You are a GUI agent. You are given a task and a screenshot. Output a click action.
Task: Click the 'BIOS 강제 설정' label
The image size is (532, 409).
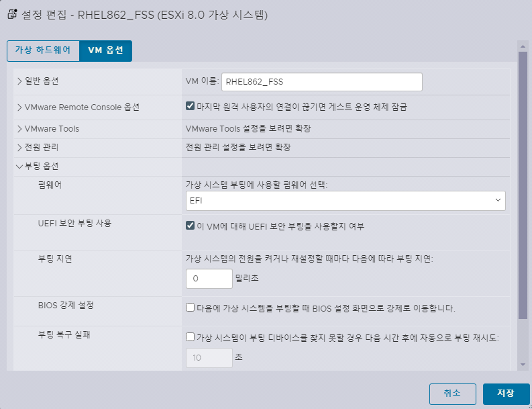click(66, 306)
